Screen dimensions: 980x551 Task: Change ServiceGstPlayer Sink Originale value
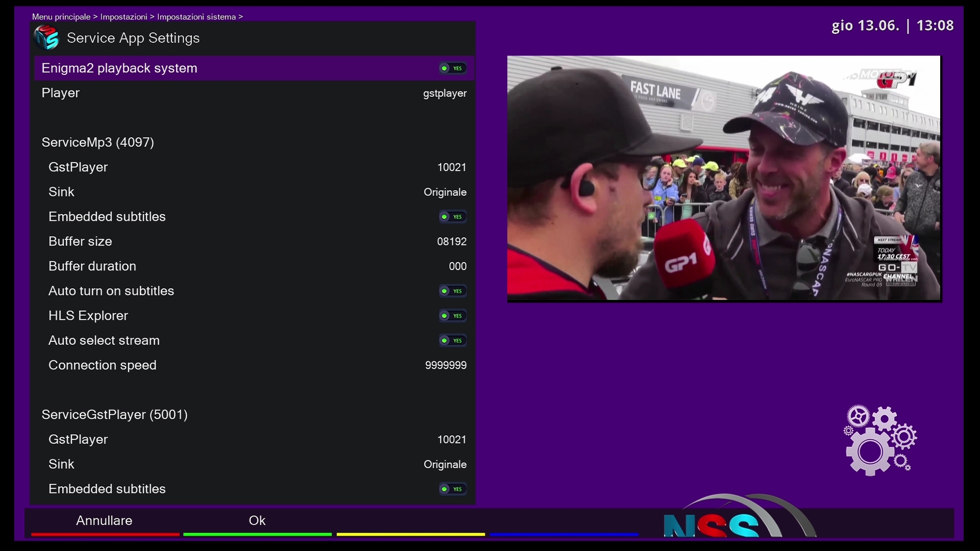coord(445,465)
